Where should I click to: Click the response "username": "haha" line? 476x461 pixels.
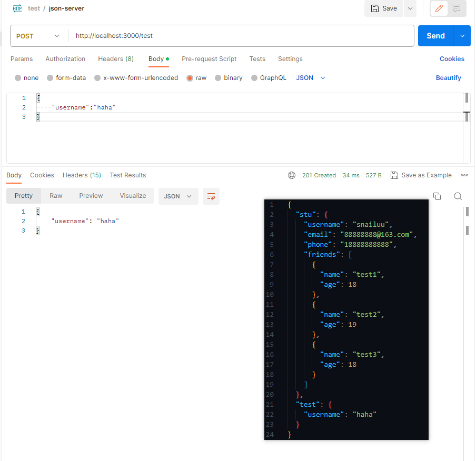[85, 221]
